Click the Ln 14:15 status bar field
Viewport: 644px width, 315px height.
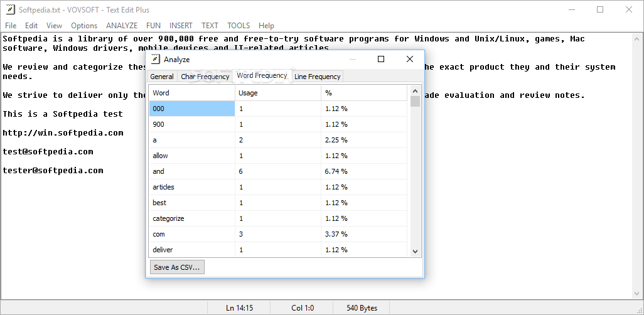(x=239, y=307)
